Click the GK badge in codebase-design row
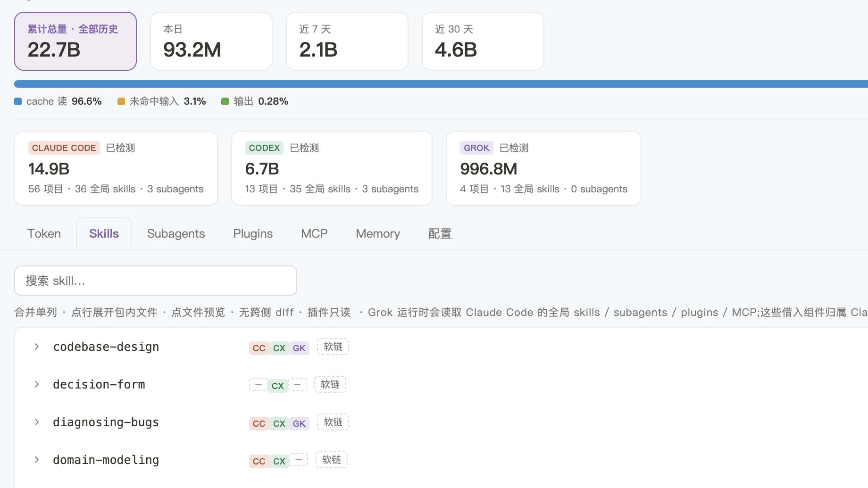The height and width of the screenshot is (488, 868). [x=299, y=348]
